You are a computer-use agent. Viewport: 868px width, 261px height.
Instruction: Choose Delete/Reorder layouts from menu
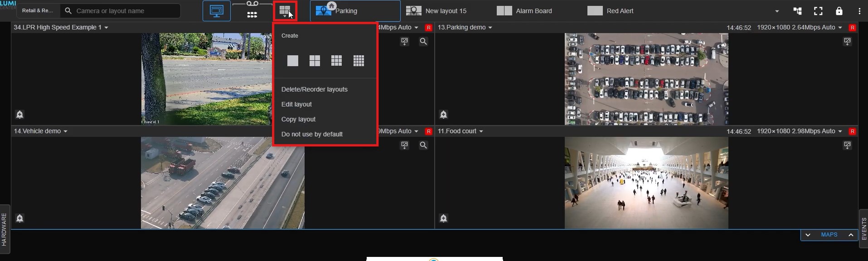tap(314, 89)
